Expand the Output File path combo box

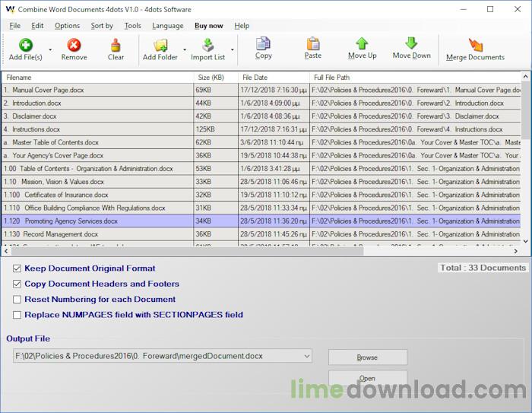(x=307, y=356)
